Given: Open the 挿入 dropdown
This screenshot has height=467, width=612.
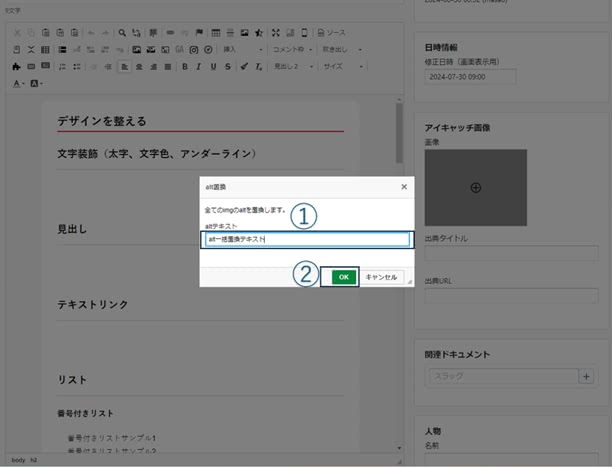Looking at the screenshot, I should pyautogui.click(x=243, y=50).
